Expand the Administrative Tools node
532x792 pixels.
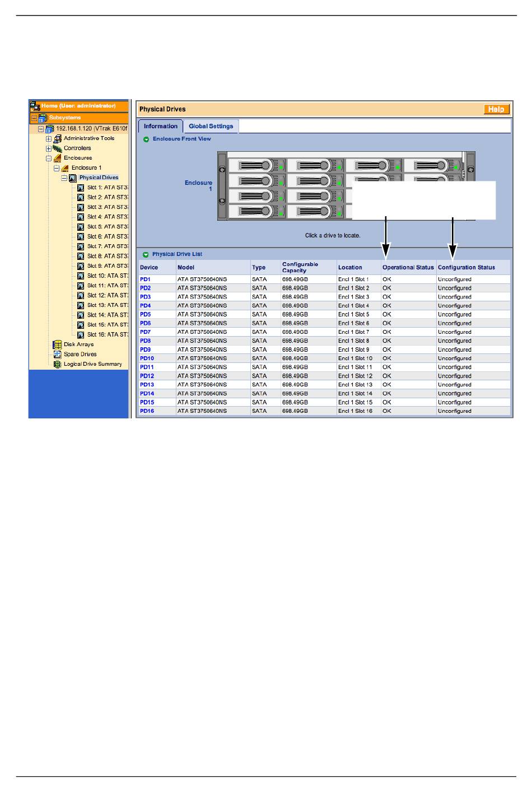(49, 138)
